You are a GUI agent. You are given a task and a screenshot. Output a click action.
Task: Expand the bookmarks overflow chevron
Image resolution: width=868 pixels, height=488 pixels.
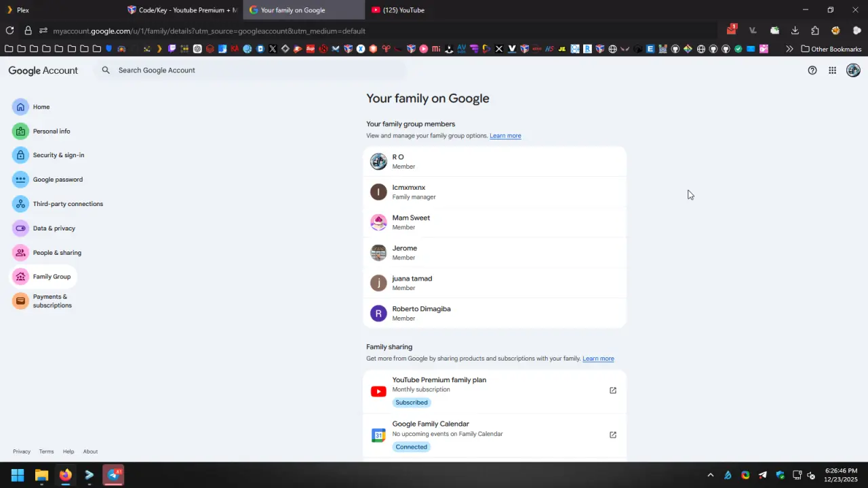point(789,49)
